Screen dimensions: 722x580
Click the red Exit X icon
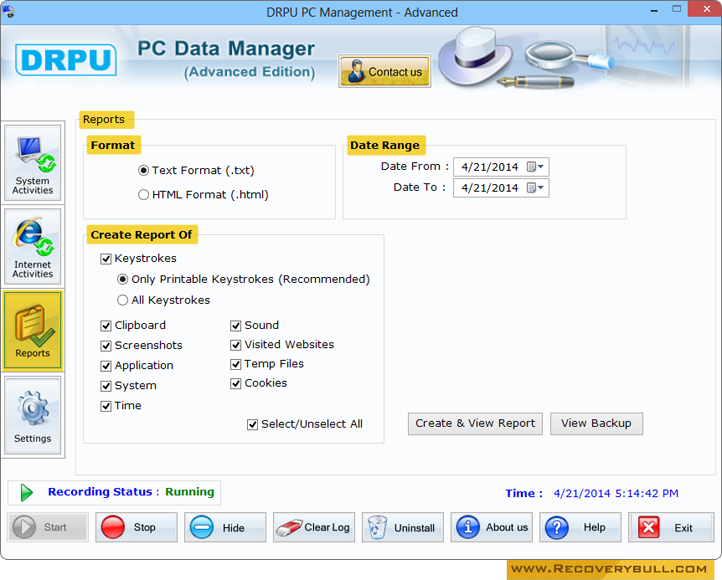pyautogui.click(x=649, y=527)
